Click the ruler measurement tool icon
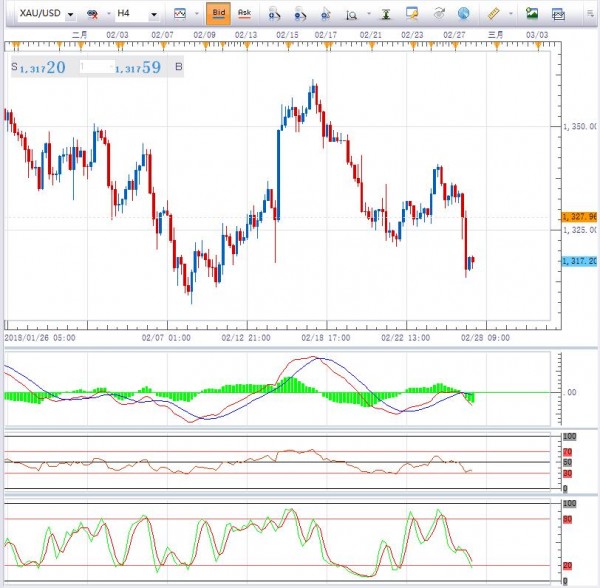Screen dimensions: 600x588 tap(493, 14)
